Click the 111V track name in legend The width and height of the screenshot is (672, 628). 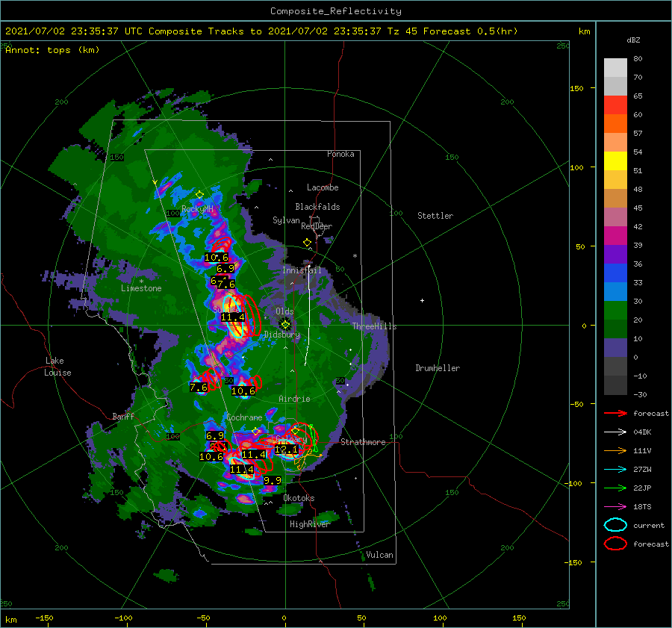(642, 450)
